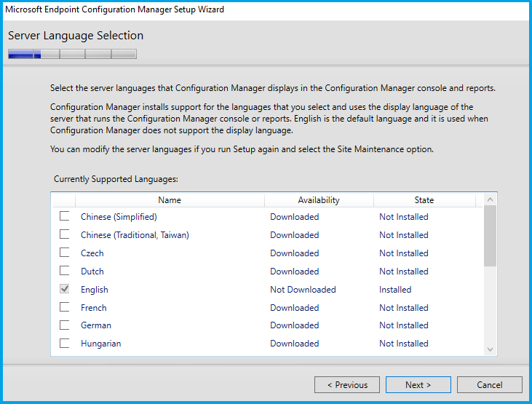Select the Hungarian row in the list
Screen dimensions: 532x404
point(100,344)
